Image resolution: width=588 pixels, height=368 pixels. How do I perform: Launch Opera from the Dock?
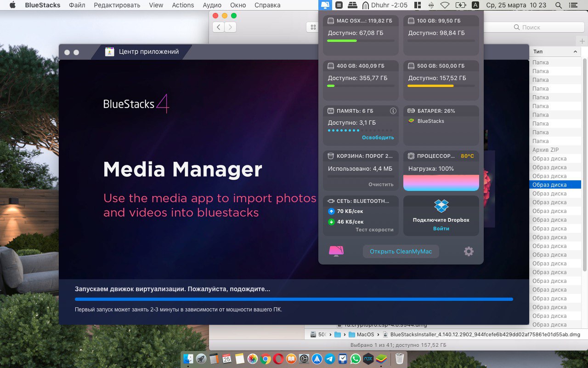[x=278, y=359]
